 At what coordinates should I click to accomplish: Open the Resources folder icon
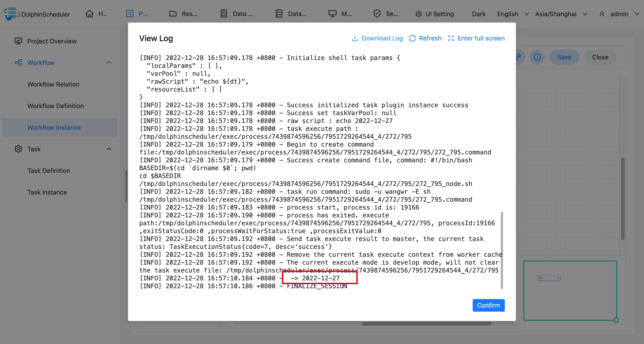pos(172,14)
